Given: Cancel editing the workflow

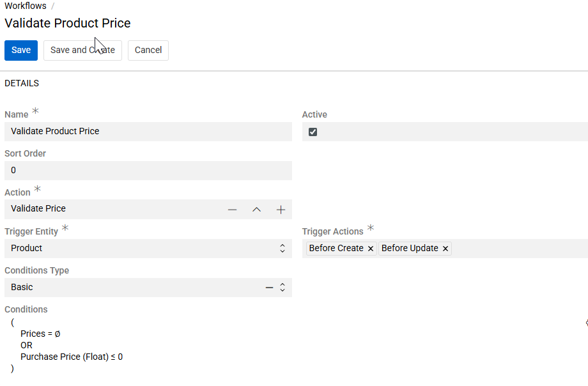Looking at the screenshot, I should (148, 50).
